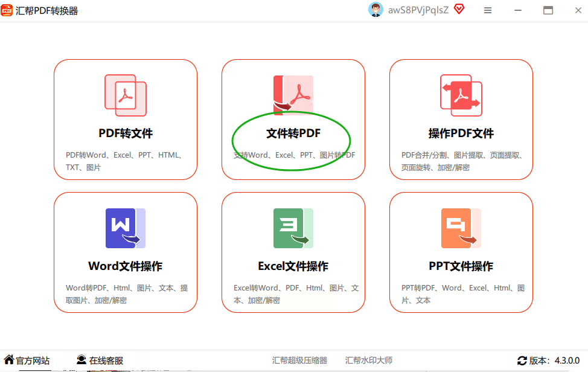This screenshot has height=372, width=588.
Task: Click version number 4.3.0.0 text
Action: pyautogui.click(x=567, y=361)
